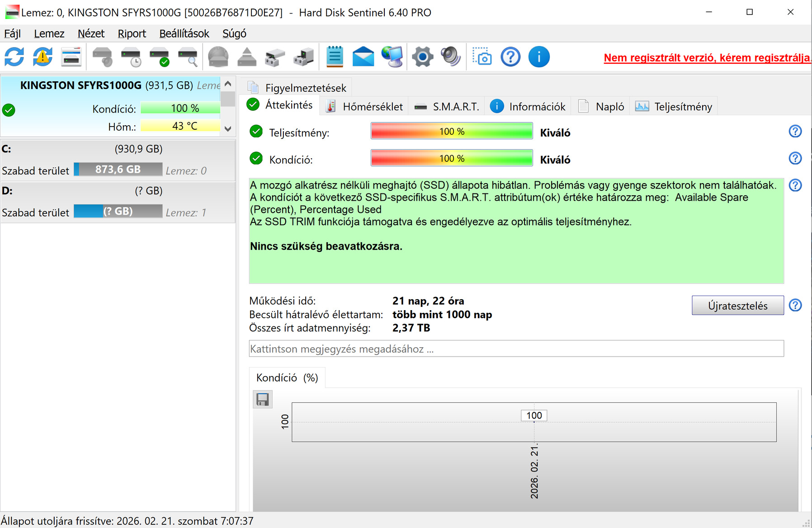Image resolution: width=812 pixels, height=528 pixels.
Task: Click the refresh with warning icon
Action: [x=42, y=57]
